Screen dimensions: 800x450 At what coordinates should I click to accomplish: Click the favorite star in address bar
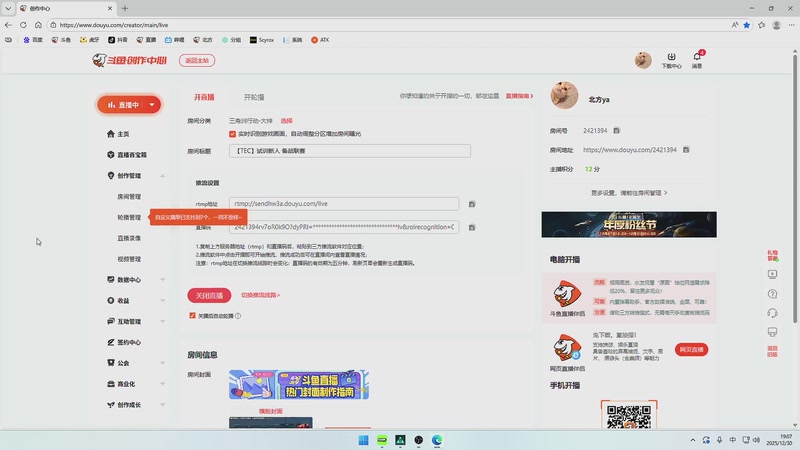746,25
